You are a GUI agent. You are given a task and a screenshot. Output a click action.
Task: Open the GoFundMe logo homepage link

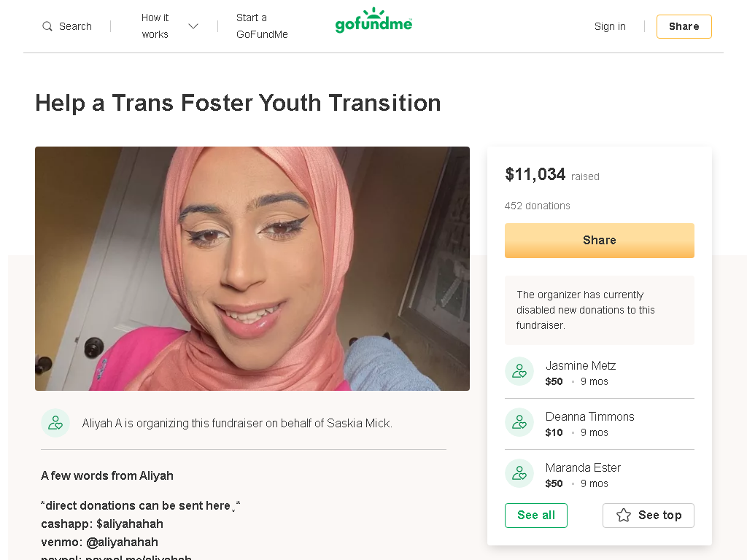(x=374, y=20)
